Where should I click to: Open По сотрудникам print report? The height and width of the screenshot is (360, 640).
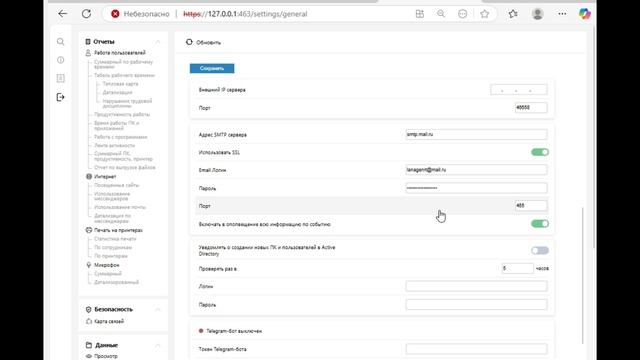[x=113, y=247]
